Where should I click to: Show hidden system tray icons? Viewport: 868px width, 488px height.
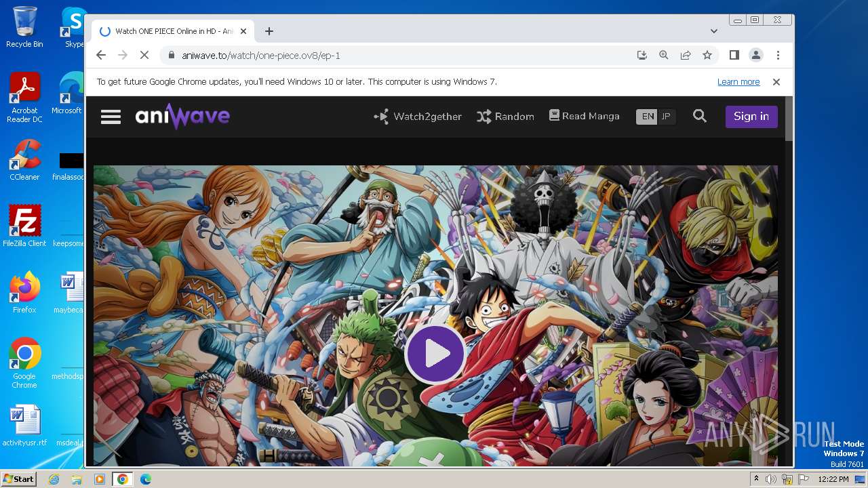pos(755,479)
